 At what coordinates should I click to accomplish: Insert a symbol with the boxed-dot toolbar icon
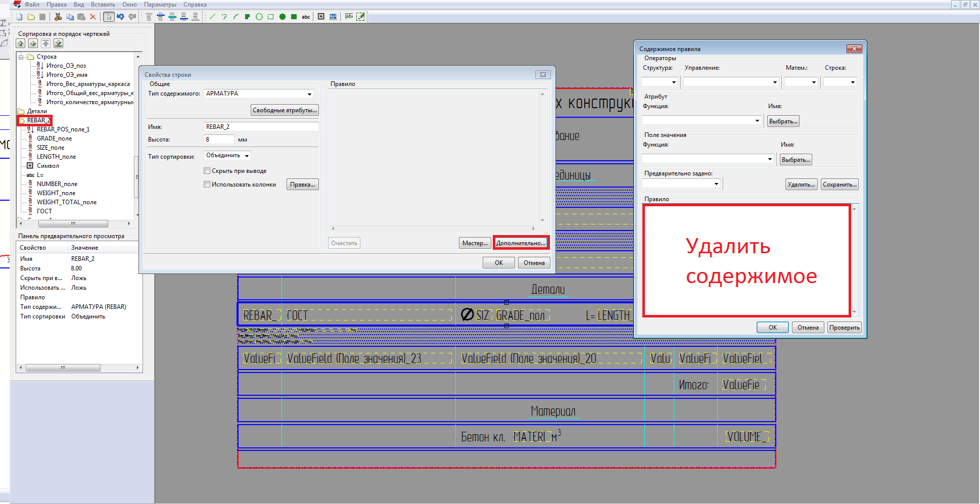coord(321,17)
